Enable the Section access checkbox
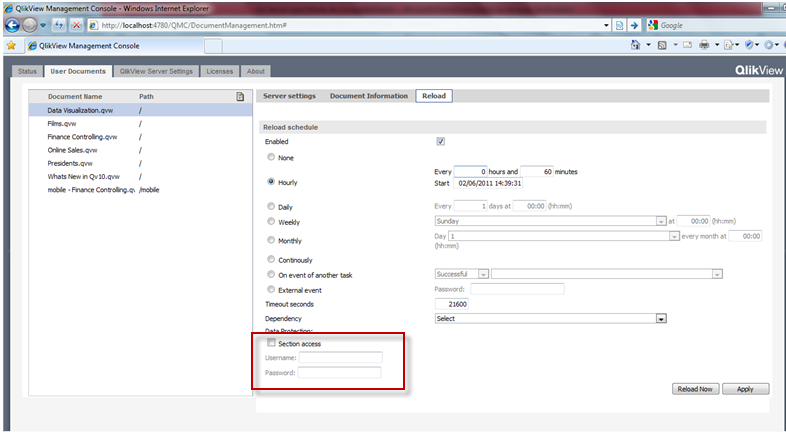Screen dimensions: 786x432 pyautogui.click(x=271, y=343)
